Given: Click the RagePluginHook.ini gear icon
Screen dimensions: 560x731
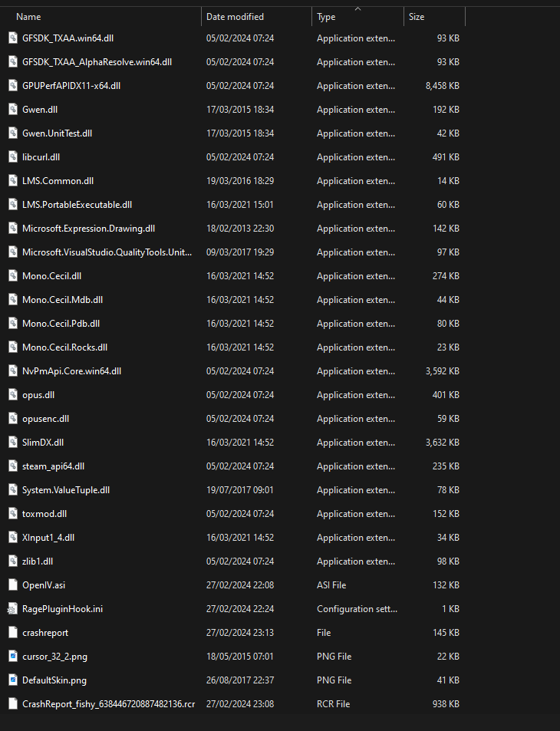Looking at the screenshot, I should coord(12,609).
